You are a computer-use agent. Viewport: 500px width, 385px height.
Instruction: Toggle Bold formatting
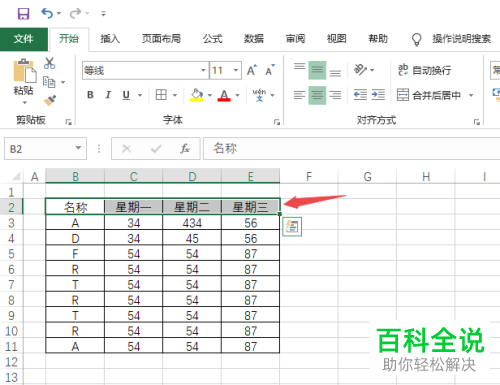coord(90,95)
